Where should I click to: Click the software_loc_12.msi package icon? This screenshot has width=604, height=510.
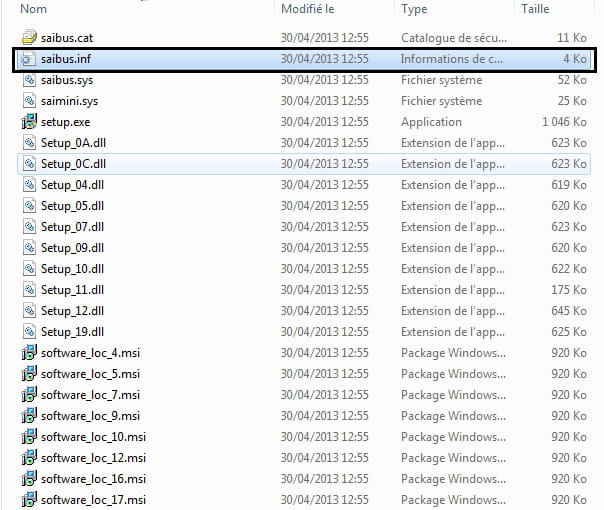pyautogui.click(x=29, y=458)
